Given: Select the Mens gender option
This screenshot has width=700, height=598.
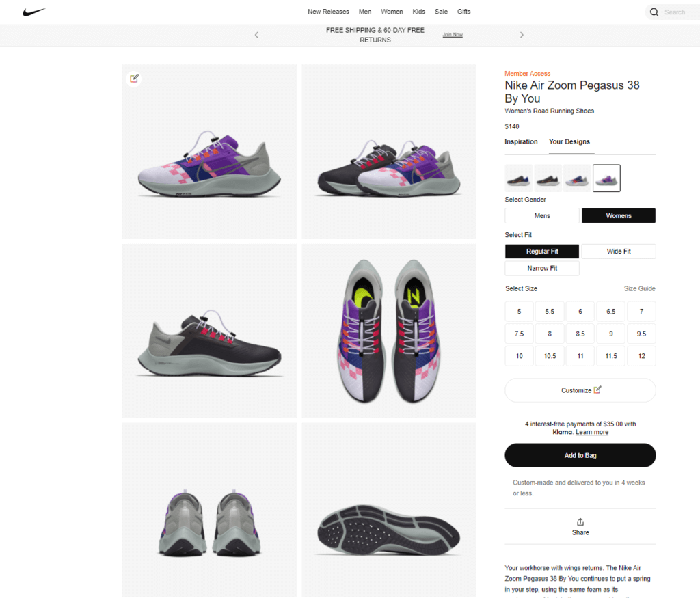Looking at the screenshot, I should (542, 216).
